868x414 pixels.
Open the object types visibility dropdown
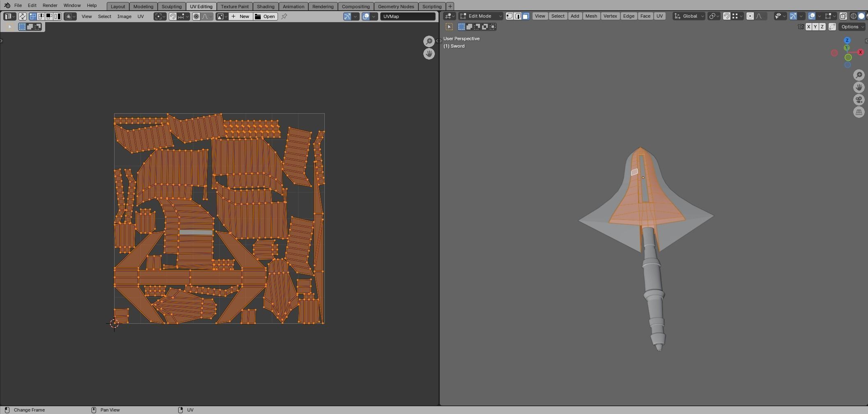pos(780,16)
